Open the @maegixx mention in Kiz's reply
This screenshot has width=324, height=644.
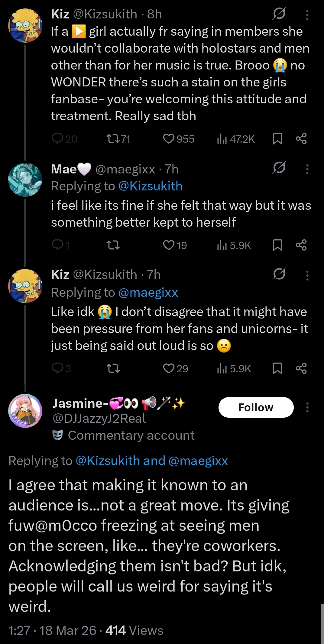click(148, 293)
